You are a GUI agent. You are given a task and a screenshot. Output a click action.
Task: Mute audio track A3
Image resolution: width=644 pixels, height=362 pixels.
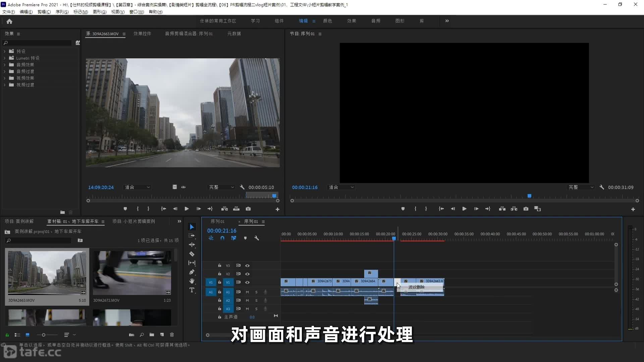(247, 309)
